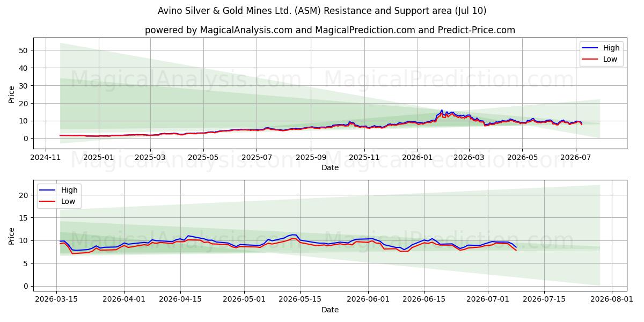Click the '2026-06-15' date label on lower axis
The width and height of the screenshot is (644, 322).
pos(424,299)
